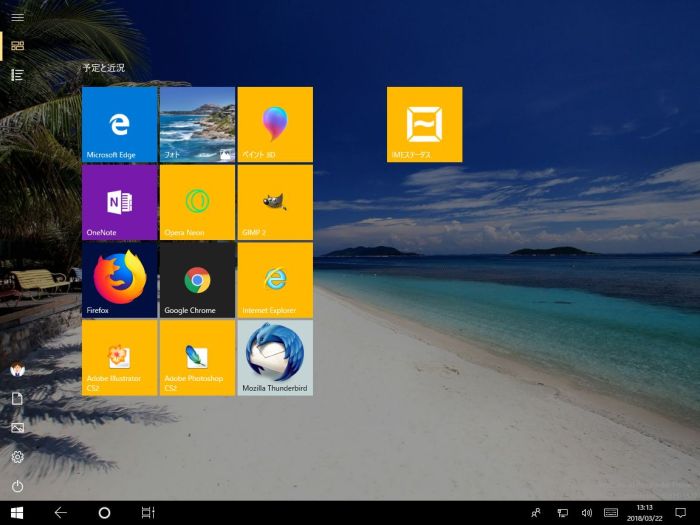Select the Pinned tiles view
Screen dimensions: 700x525
pos(17,45)
